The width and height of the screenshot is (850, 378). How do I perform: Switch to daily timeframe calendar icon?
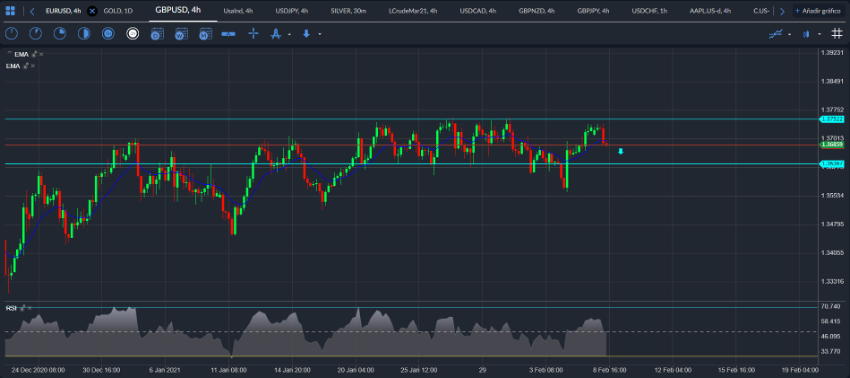[157, 34]
